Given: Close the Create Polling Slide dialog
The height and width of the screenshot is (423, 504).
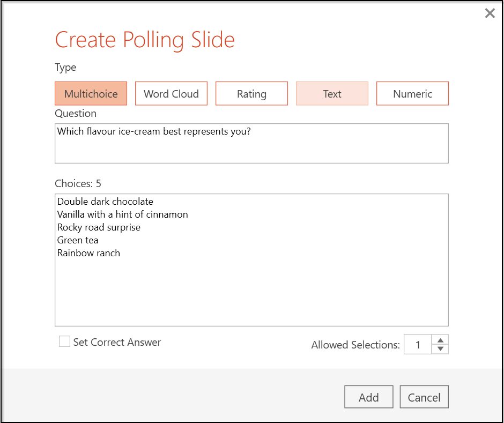Looking at the screenshot, I should (x=490, y=13).
